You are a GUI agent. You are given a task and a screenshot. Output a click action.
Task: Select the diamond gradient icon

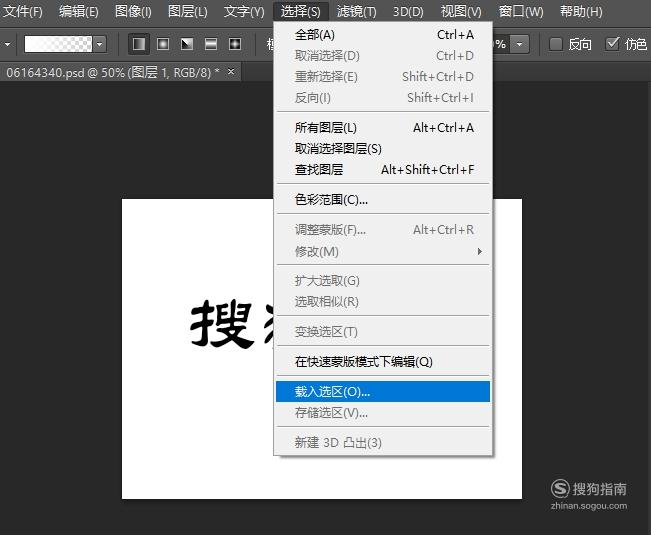tap(235, 44)
